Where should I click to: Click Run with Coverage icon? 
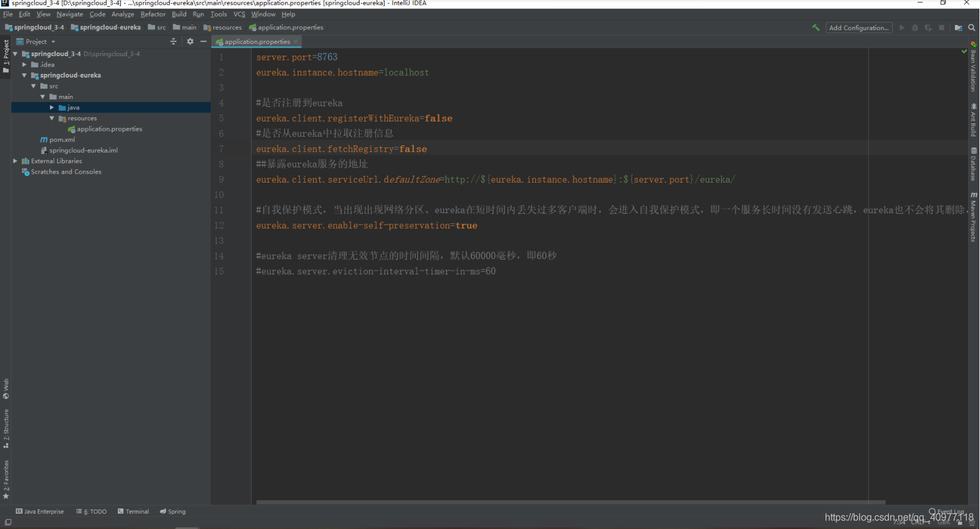(928, 27)
